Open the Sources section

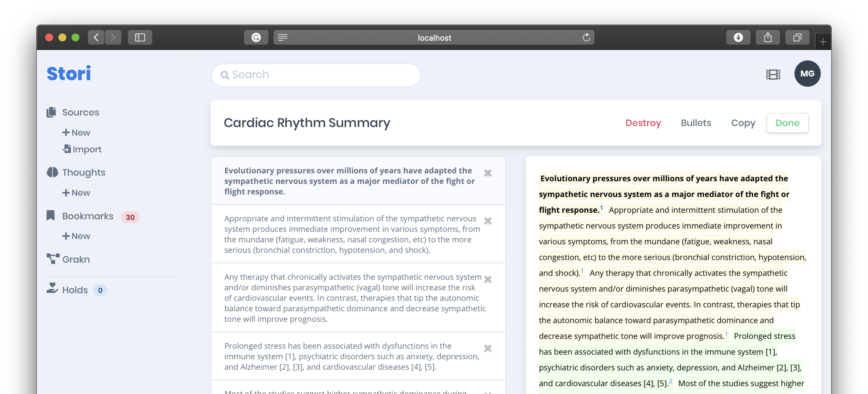(x=81, y=113)
